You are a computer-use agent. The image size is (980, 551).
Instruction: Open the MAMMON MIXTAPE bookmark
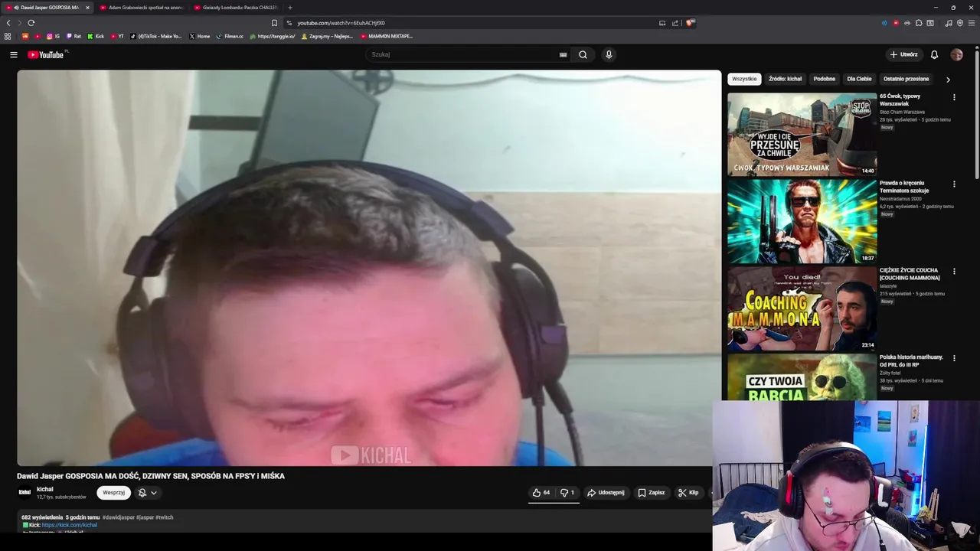click(387, 36)
